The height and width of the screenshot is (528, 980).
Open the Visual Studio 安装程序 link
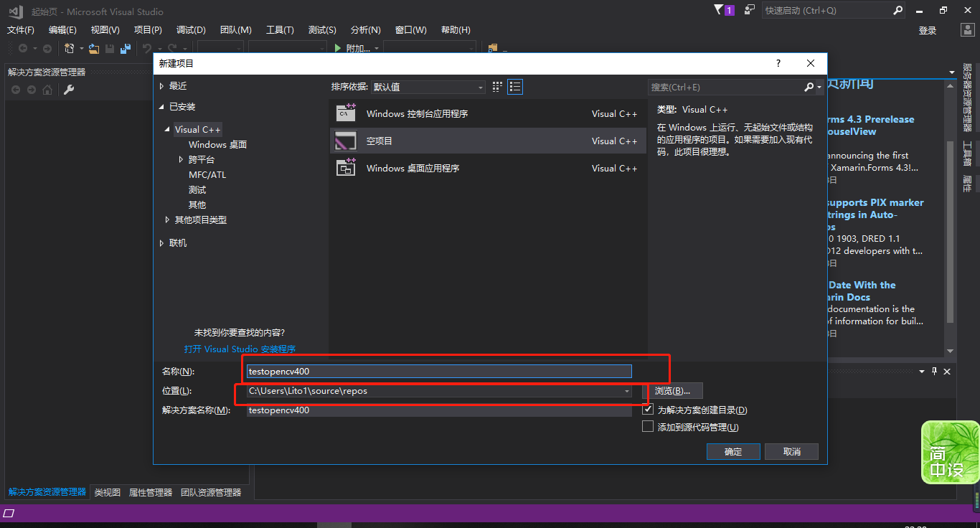tap(240, 349)
